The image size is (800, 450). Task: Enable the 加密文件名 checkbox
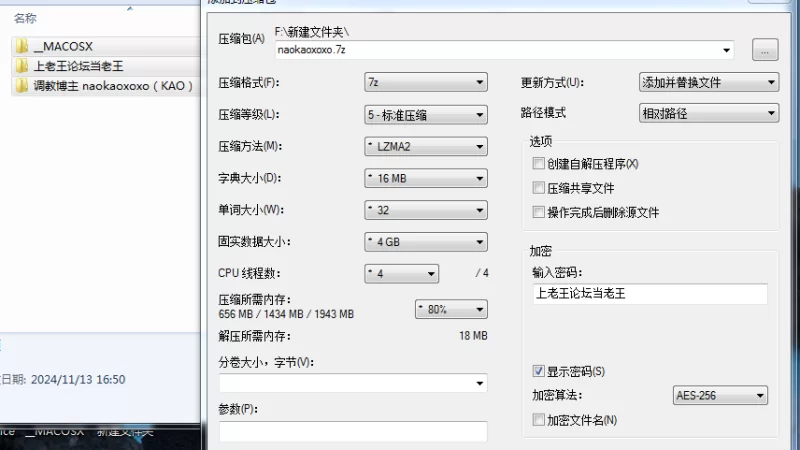[x=538, y=420]
